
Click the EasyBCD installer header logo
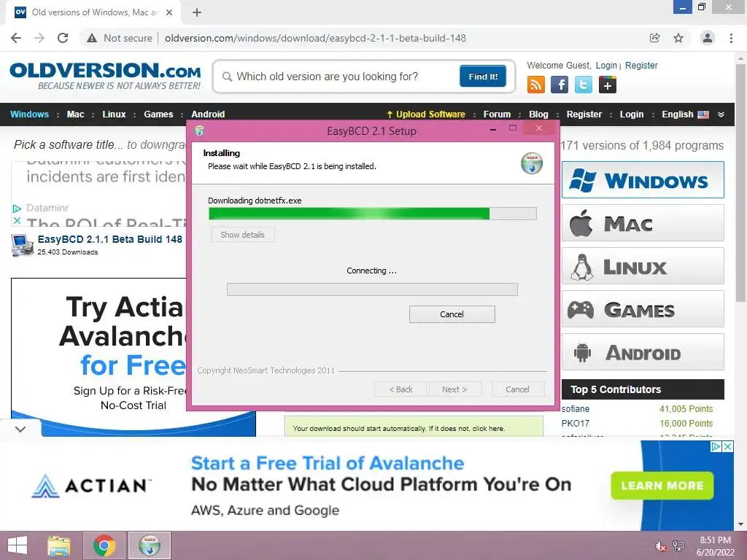point(532,163)
